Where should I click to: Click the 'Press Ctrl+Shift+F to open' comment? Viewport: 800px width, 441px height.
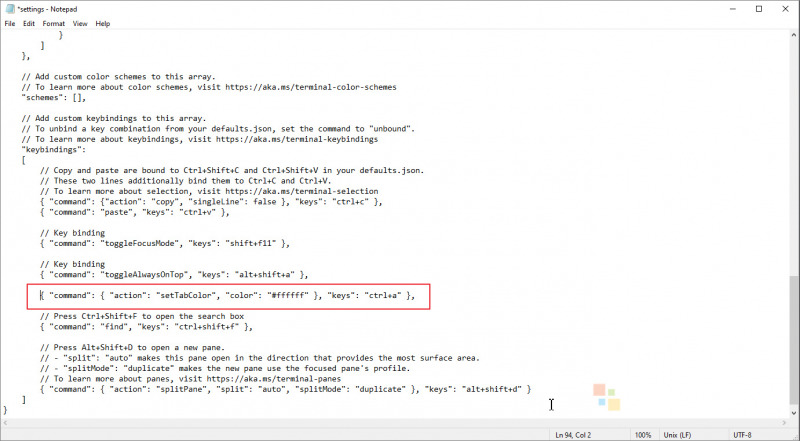[x=142, y=316]
